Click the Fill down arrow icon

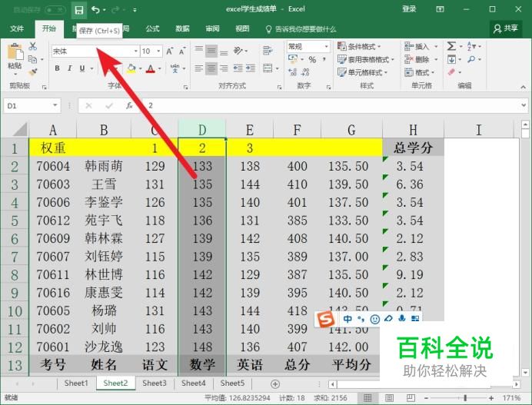(x=451, y=59)
